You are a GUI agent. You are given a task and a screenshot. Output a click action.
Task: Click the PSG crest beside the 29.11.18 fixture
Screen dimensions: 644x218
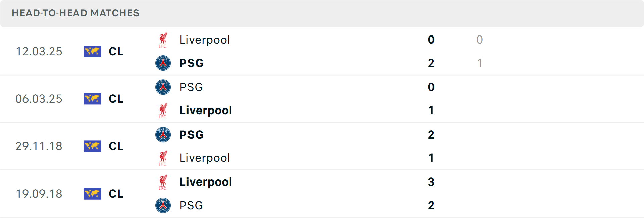(x=163, y=134)
